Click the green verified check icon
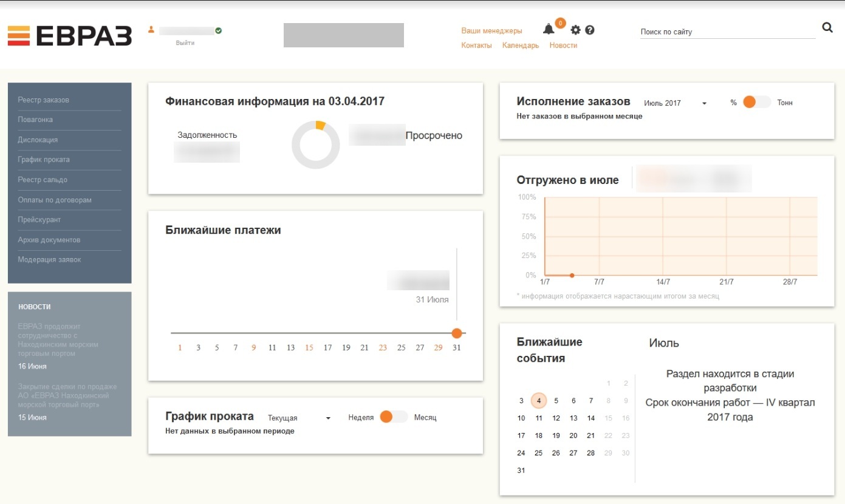Screen dimensions: 845x504 219,30
